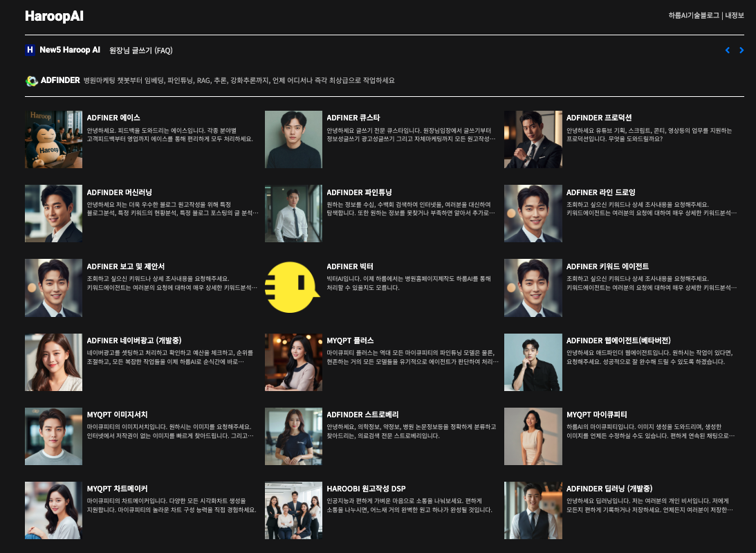This screenshot has width=756, height=553.
Task: Open the ADFINER 라인 드로잉 title
Action: pos(601,192)
